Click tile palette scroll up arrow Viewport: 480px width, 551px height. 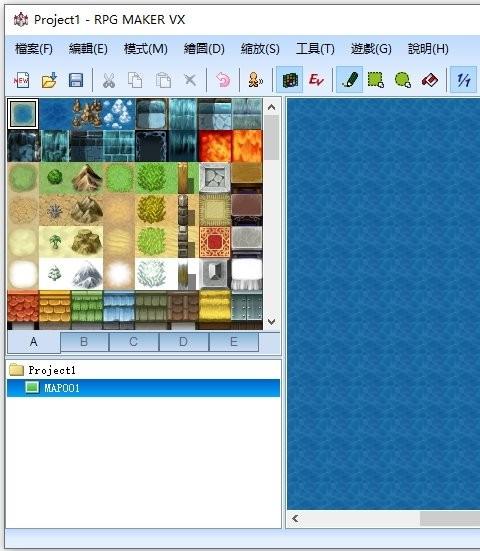[271, 107]
